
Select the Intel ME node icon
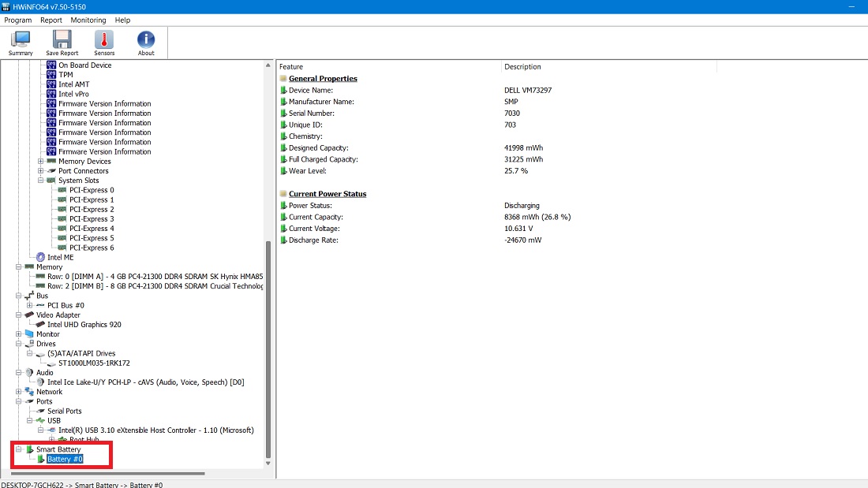point(39,256)
